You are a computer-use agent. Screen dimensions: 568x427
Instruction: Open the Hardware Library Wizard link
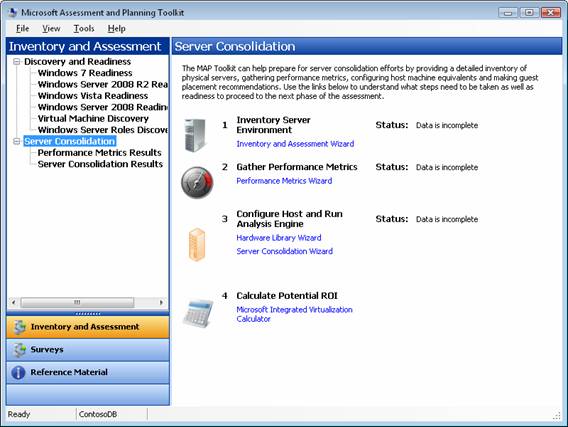(279, 238)
